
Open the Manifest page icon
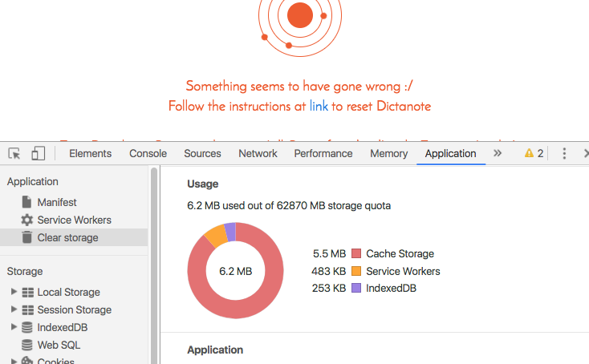click(26, 202)
